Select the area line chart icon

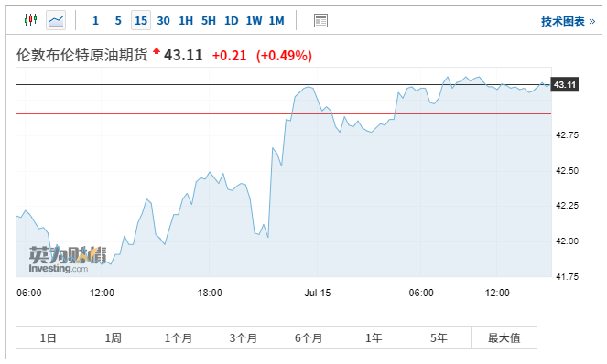(56, 20)
